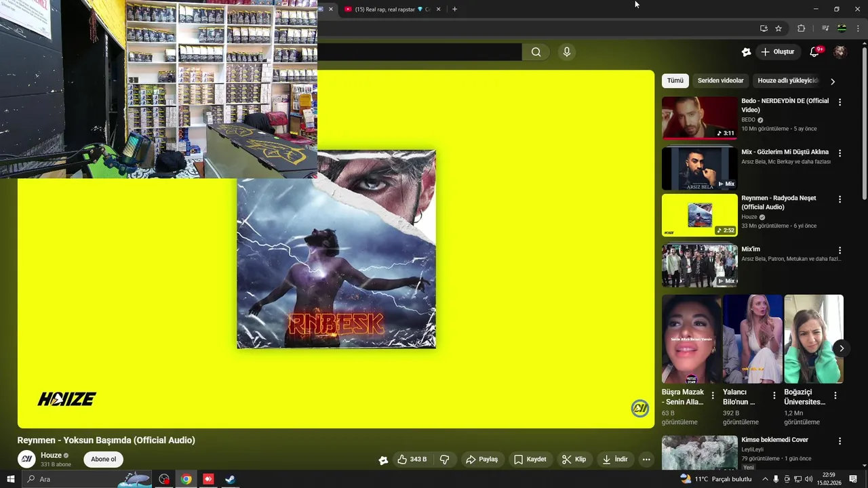Open the media control icon in Chrome toolbar
Viewport: 868px width, 488px height.
tap(825, 28)
